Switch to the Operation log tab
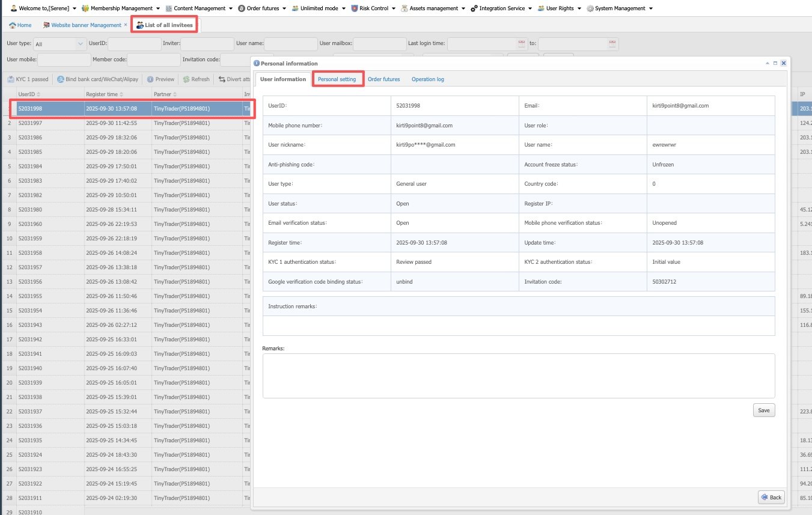This screenshot has height=515, width=812. [x=427, y=79]
